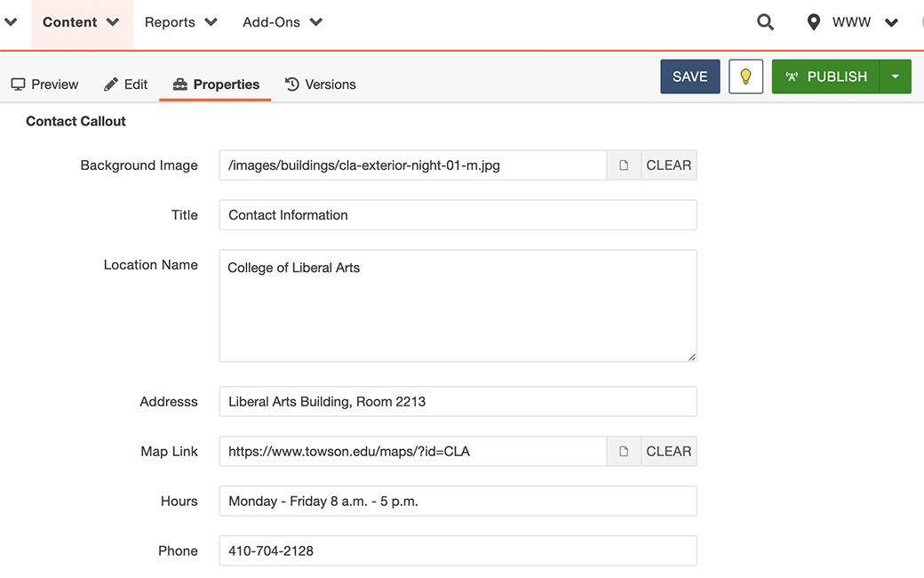Expand the Reports dropdown menu

180,22
